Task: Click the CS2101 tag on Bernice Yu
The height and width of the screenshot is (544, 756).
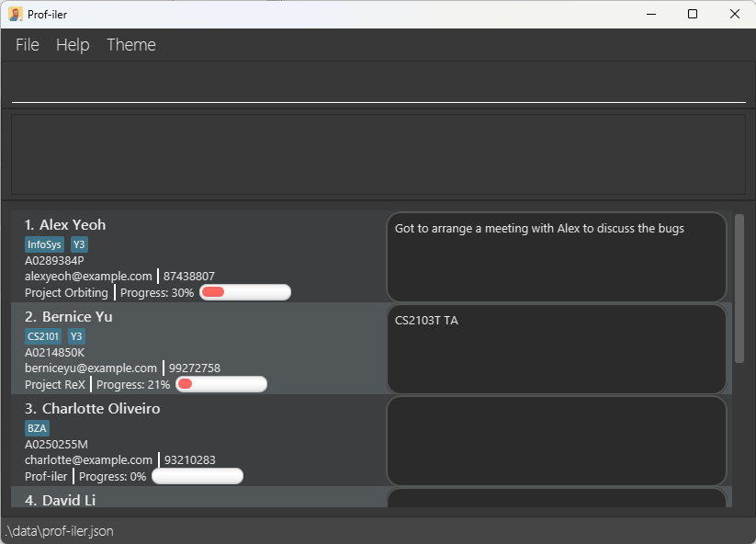Action: [x=43, y=336]
